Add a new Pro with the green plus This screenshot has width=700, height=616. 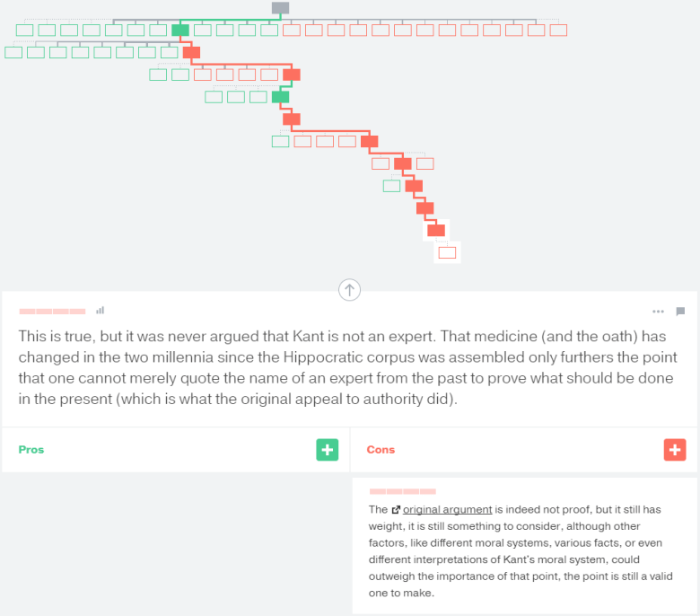point(327,450)
